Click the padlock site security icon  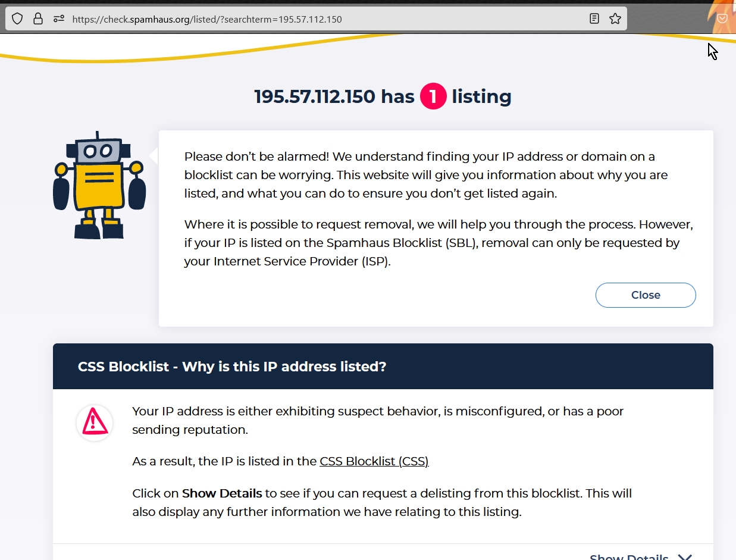click(x=38, y=19)
